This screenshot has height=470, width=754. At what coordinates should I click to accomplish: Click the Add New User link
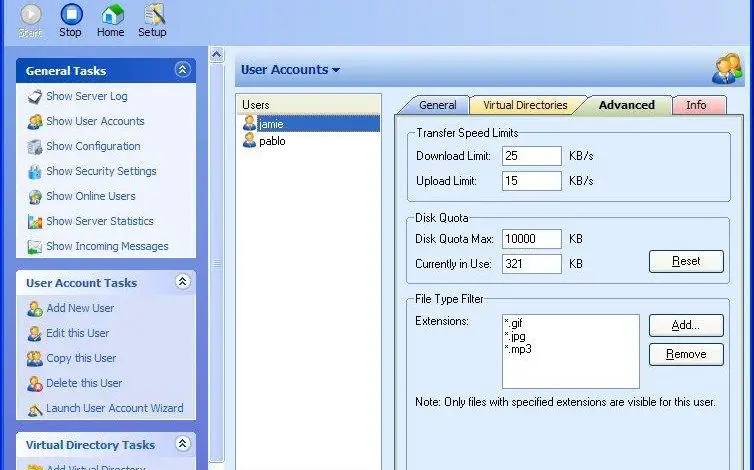tap(80, 308)
